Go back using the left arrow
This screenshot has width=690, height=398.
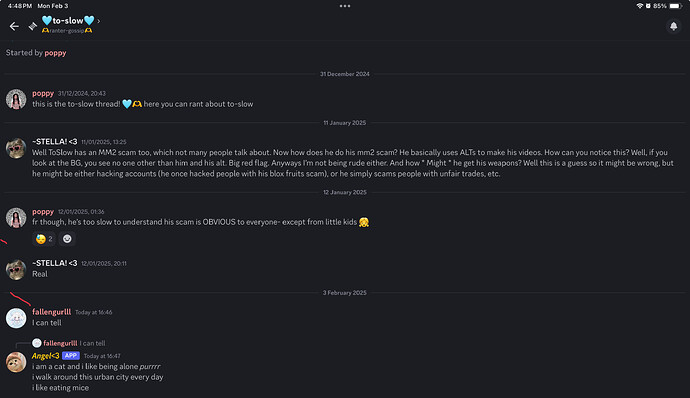[14, 26]
